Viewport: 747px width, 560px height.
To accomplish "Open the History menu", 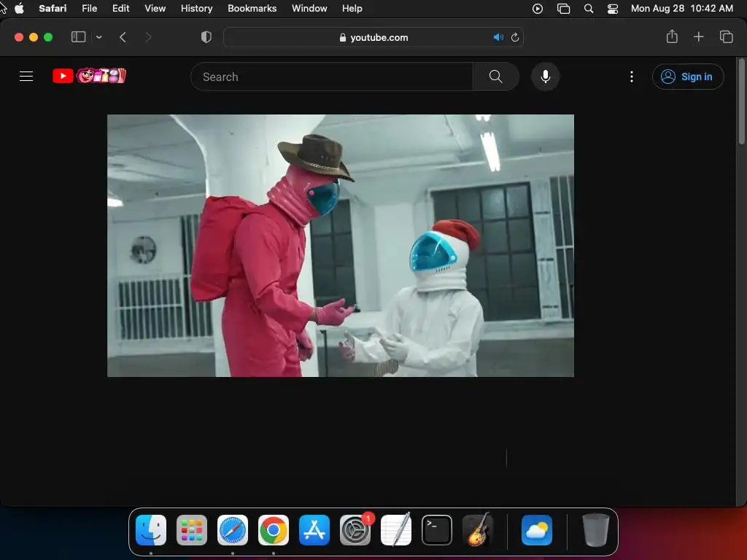I will coord(196,8).
